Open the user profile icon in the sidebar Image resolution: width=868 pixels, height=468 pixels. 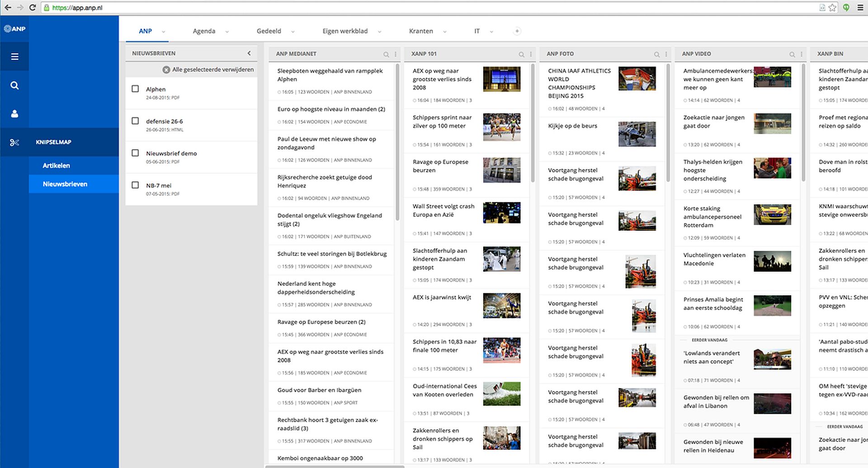click(x=14, y=114)
